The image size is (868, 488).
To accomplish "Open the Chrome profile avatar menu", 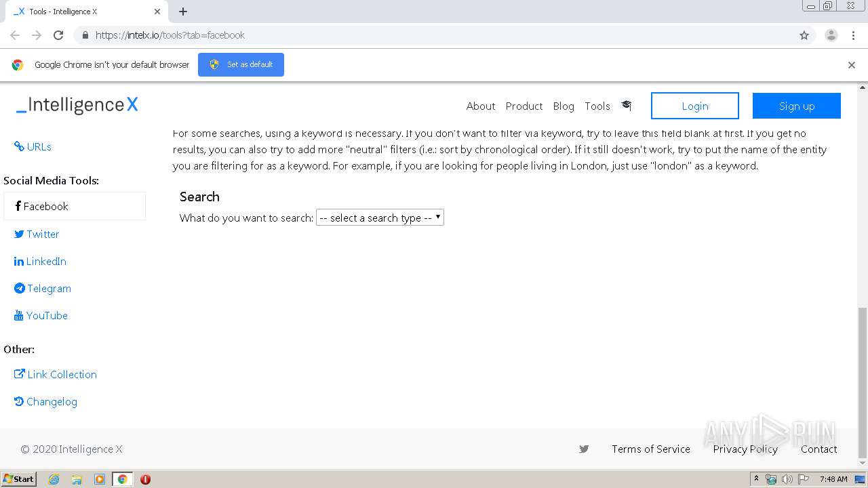I will pyautogui.click(x=831, y=35).
